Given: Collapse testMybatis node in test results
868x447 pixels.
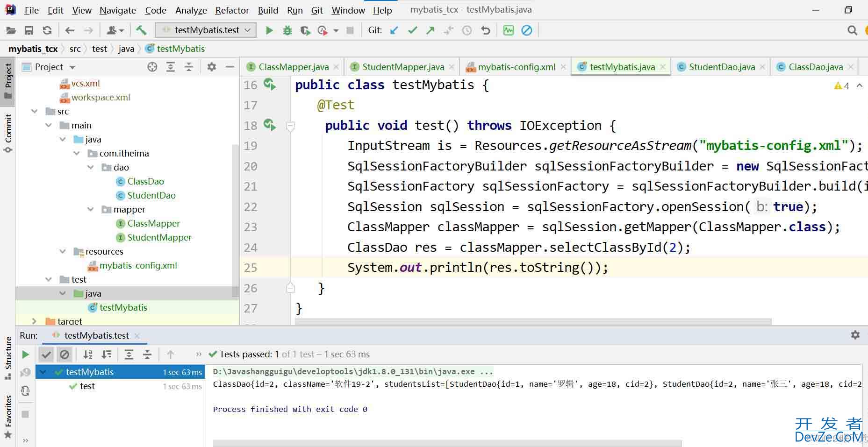Looking at the screenshot, I should [43, 372].
